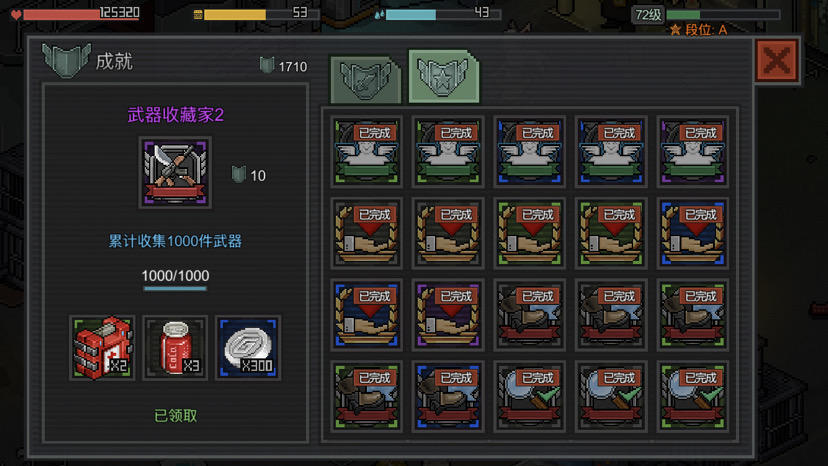Click the 武器收藏家2 weapon collector badge
Screen dimensions: 828x466
tap(175, 173)
